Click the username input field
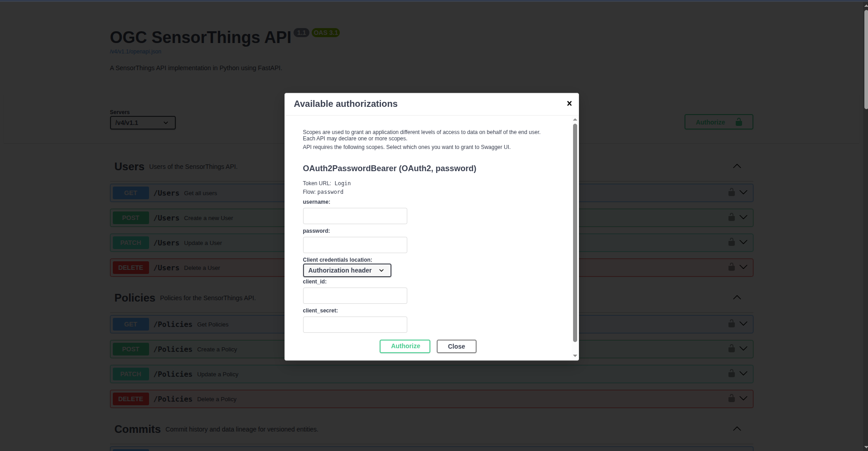The image size is (868, 451). [x=355, y=216]
